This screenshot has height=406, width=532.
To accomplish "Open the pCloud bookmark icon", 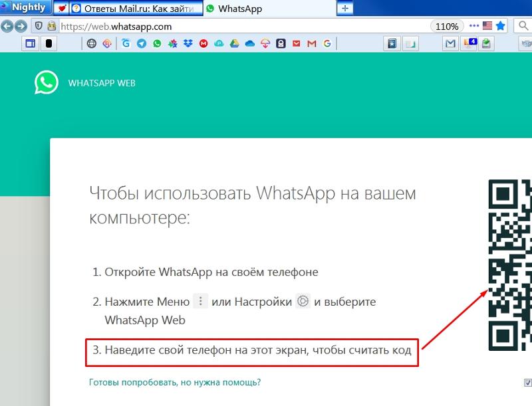I will coord(219,43).
